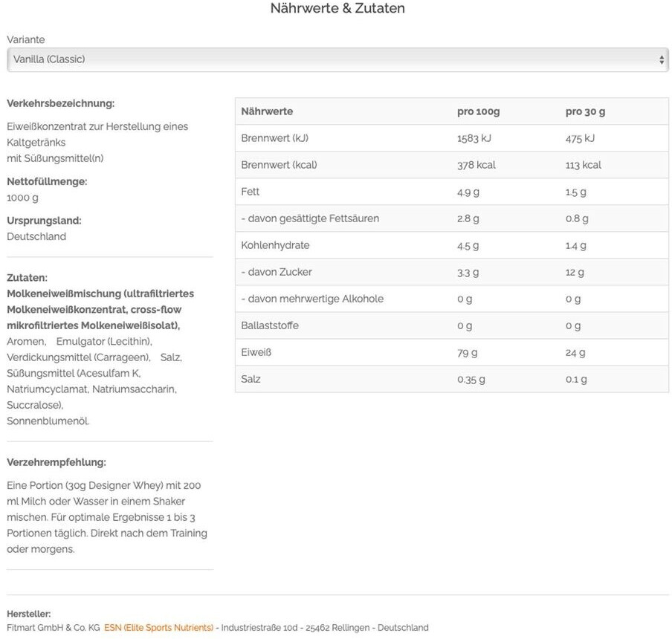
Task: Select the pro 30 g column header
Action: (585, 111)
